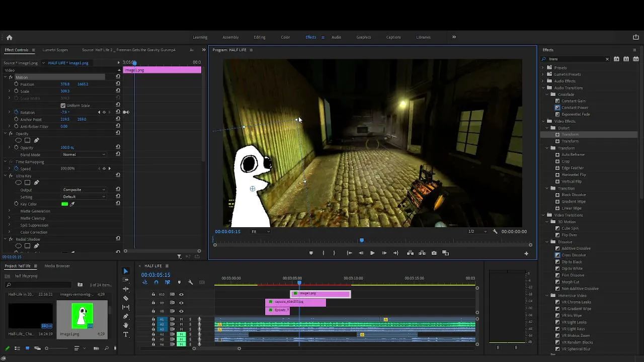Click Go to In point button
The image size is (644, 362).
click(x=349, y=253)
